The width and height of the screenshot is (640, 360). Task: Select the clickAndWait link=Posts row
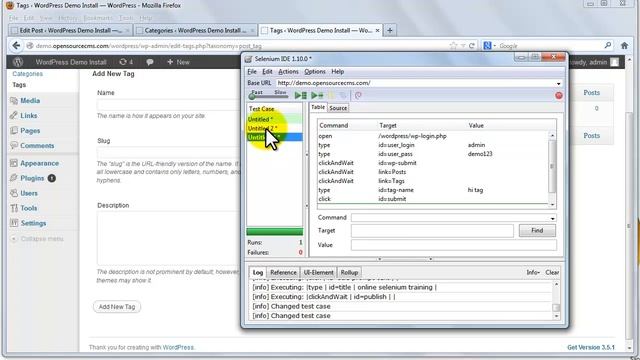coord(433,172)
